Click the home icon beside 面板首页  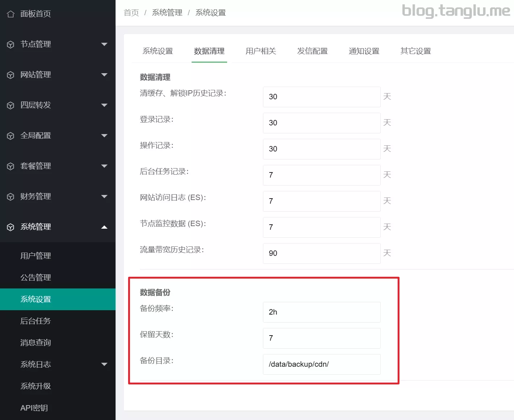11,14
